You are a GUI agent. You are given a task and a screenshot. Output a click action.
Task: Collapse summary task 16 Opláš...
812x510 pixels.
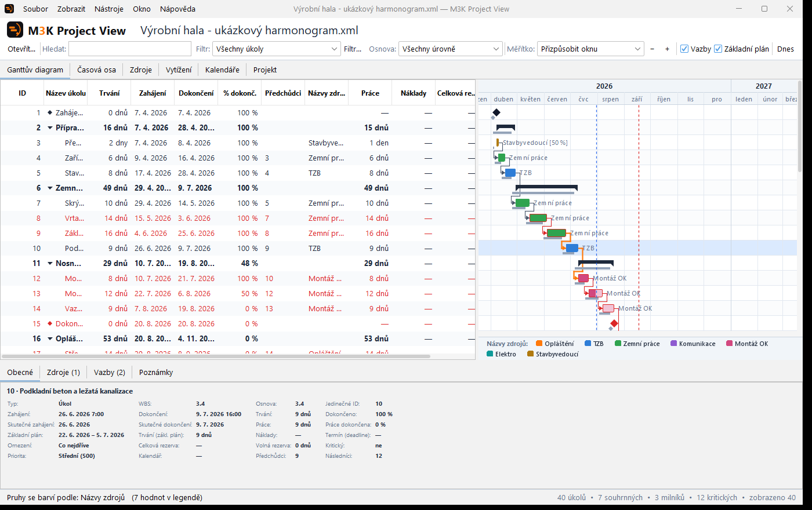(x=50, y=338)
